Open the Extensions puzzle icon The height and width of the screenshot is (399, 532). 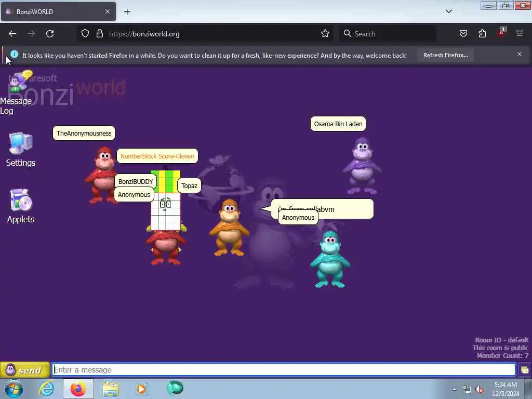click(482, 34)
